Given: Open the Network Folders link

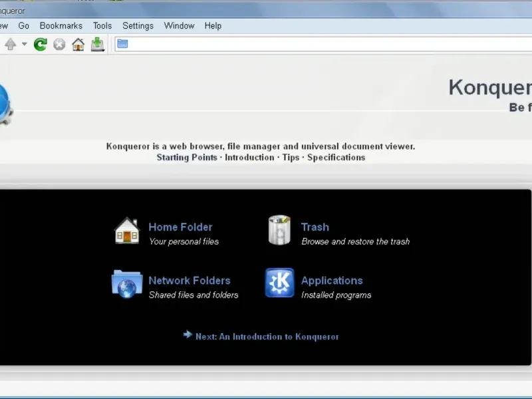Looking at the screenshot, I should coord(190,281).
